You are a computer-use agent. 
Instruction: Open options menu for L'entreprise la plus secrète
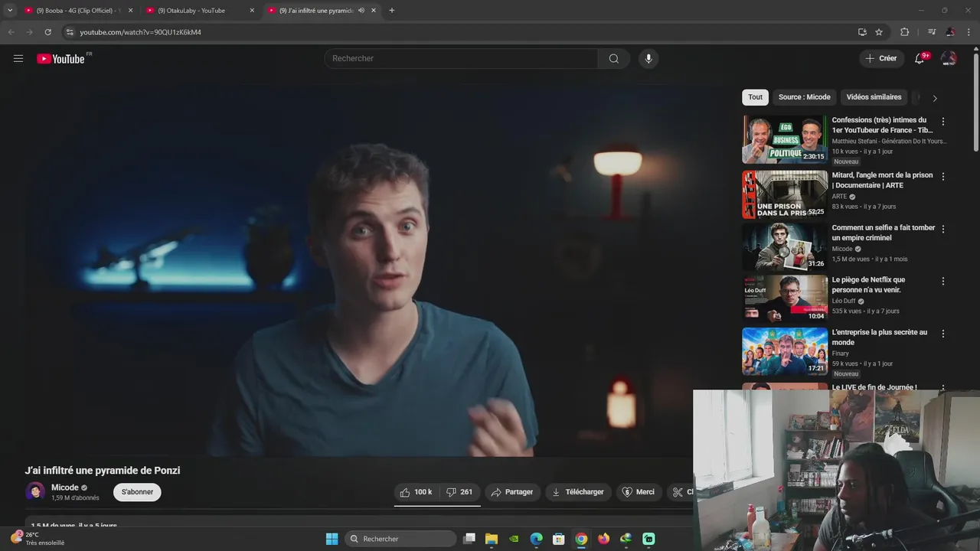(943, 334)
